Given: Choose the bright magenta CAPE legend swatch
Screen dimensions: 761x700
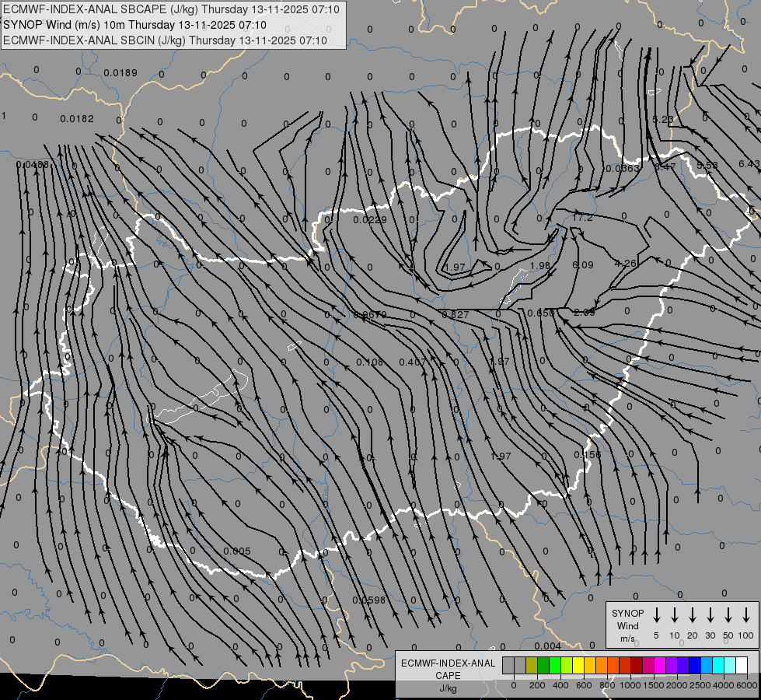Looking at the screenshot, I should 660,665.
